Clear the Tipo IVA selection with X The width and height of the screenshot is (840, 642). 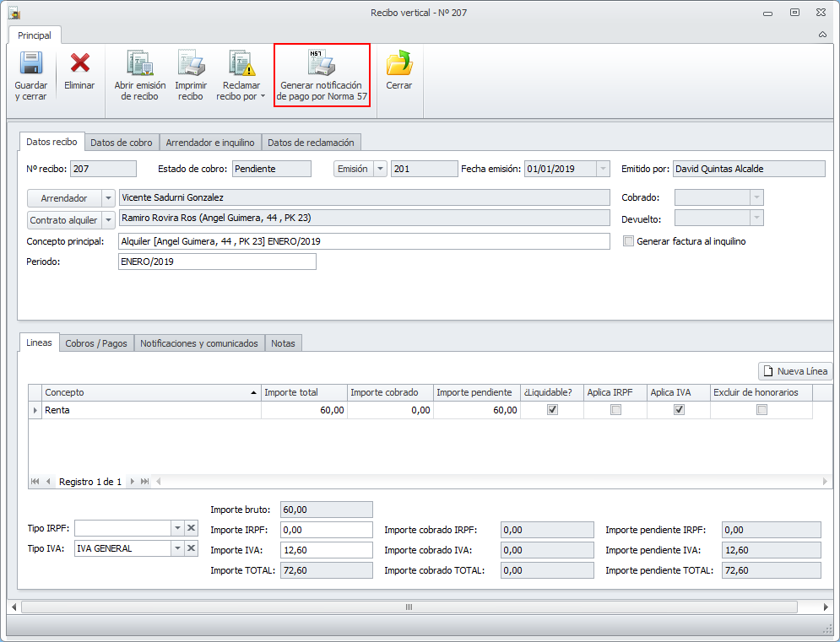(192, 548)
